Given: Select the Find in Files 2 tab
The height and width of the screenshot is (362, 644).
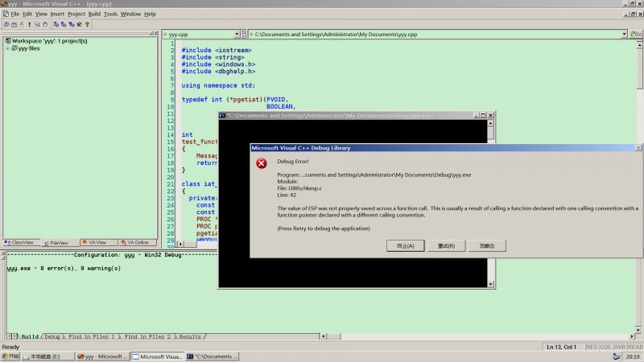Looking at the screenshot, I should point(147,336).
